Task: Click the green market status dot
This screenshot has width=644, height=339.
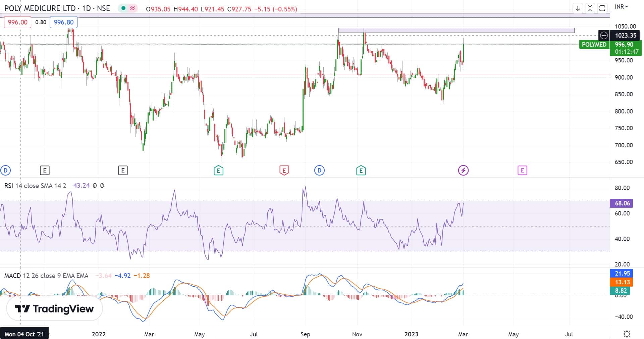Action: click(x=123, y=8)
